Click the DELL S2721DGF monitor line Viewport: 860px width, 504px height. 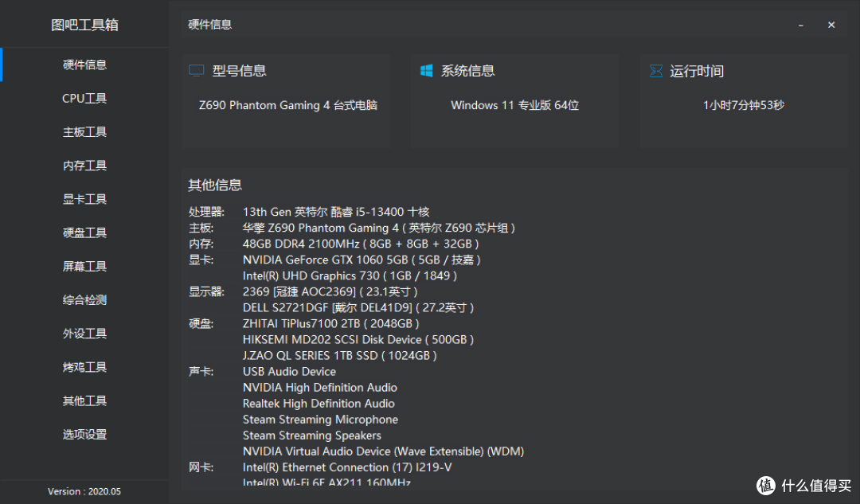click(358, 307)
